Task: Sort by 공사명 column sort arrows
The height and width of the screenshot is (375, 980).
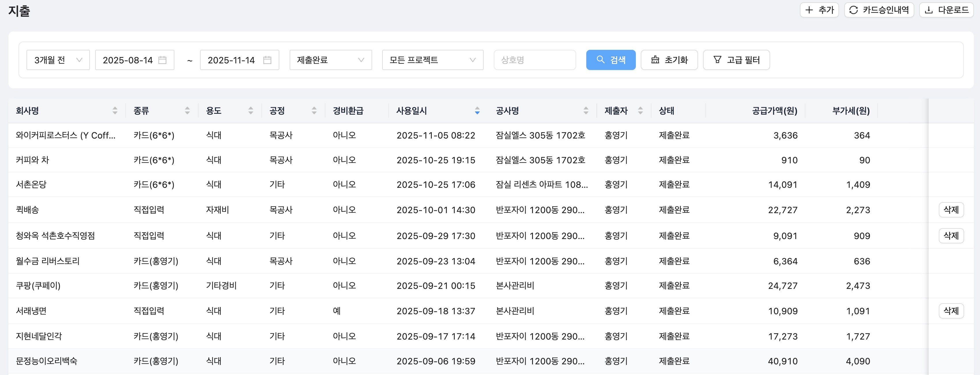Action: coord(586,111)
